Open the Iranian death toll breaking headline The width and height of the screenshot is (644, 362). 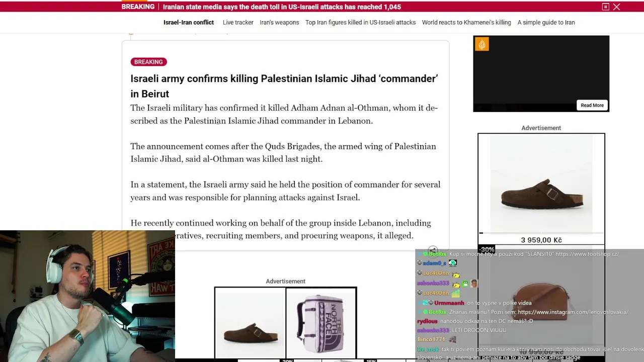(282, 7)
